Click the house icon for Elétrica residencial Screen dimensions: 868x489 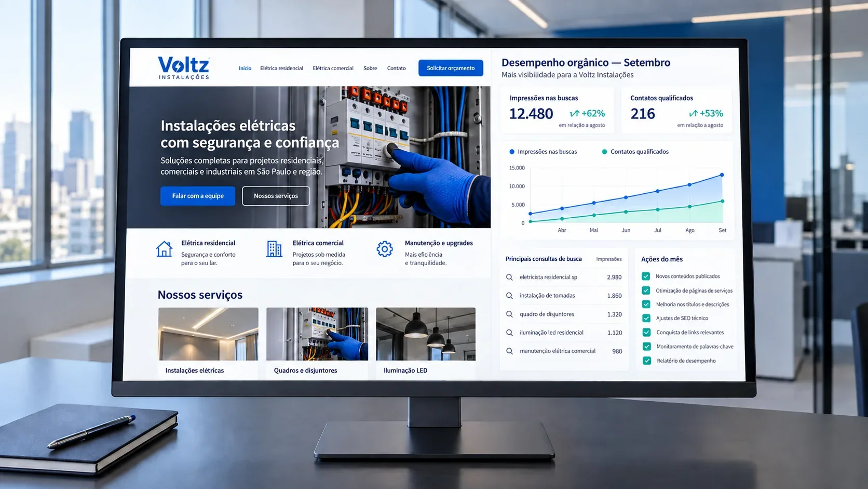164,249
